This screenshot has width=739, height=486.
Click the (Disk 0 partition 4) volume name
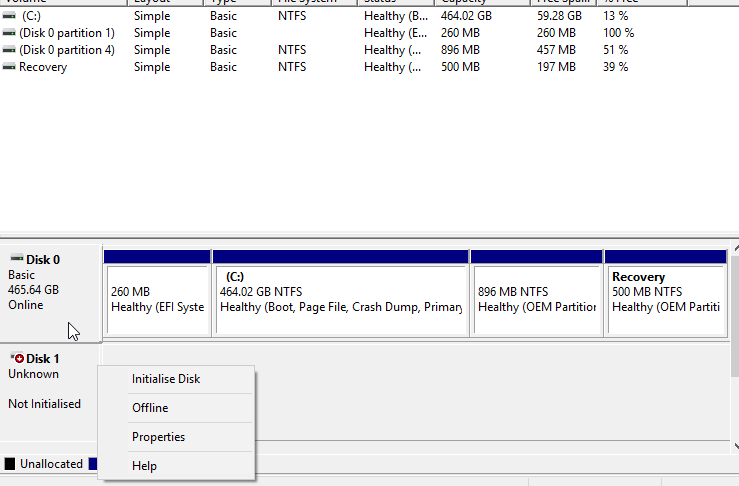67,50
